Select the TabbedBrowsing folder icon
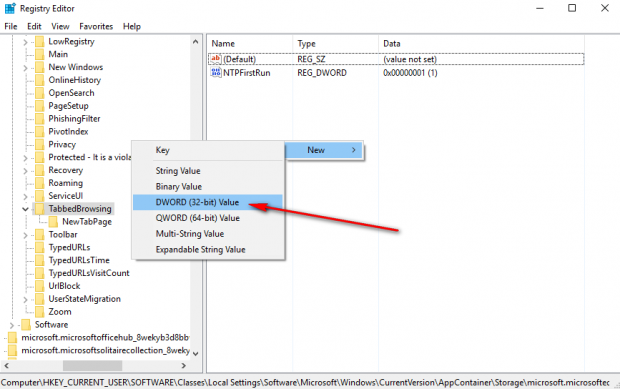The height and width of the screenshot is (389, 620). [40, 209]
